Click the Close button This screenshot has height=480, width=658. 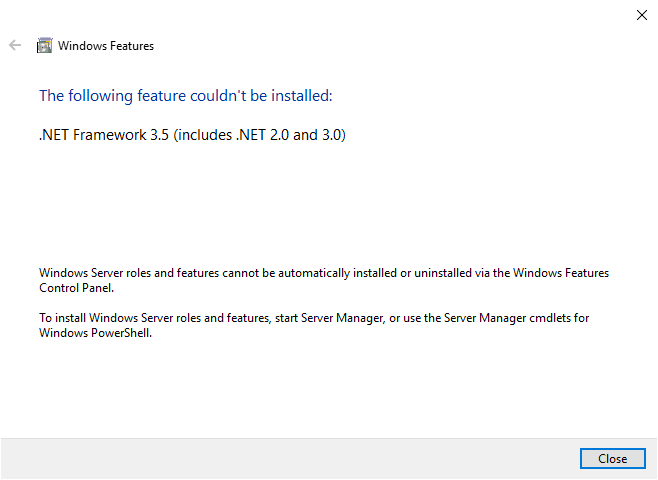tap(613, 459)
